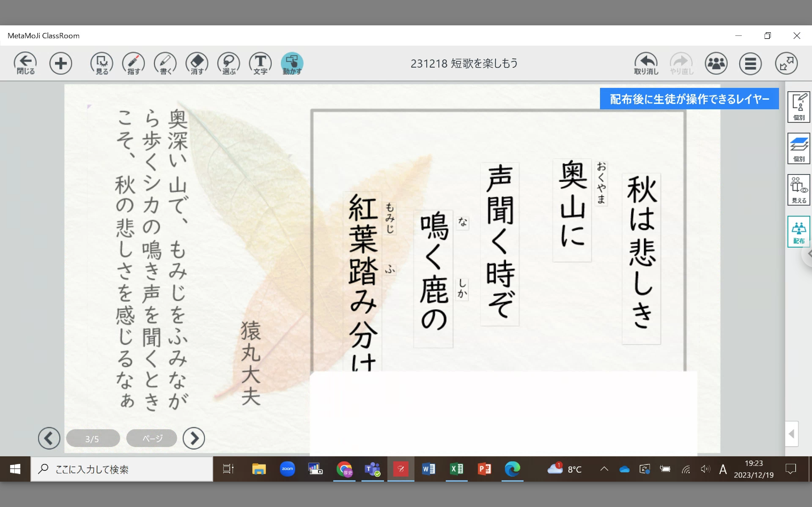812x507 pixels.
Task: Open the hamburger menu
Action: pyautogui.click(x=750, y=63)
